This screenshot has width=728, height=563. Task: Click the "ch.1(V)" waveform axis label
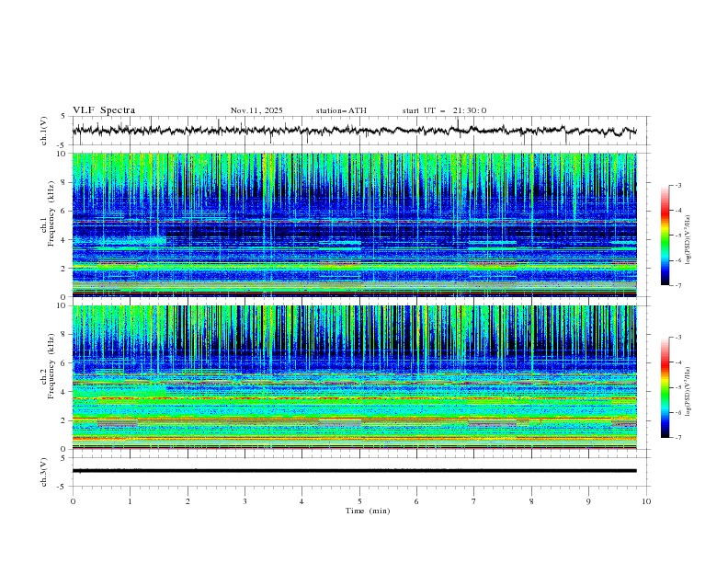coord(44,131)
